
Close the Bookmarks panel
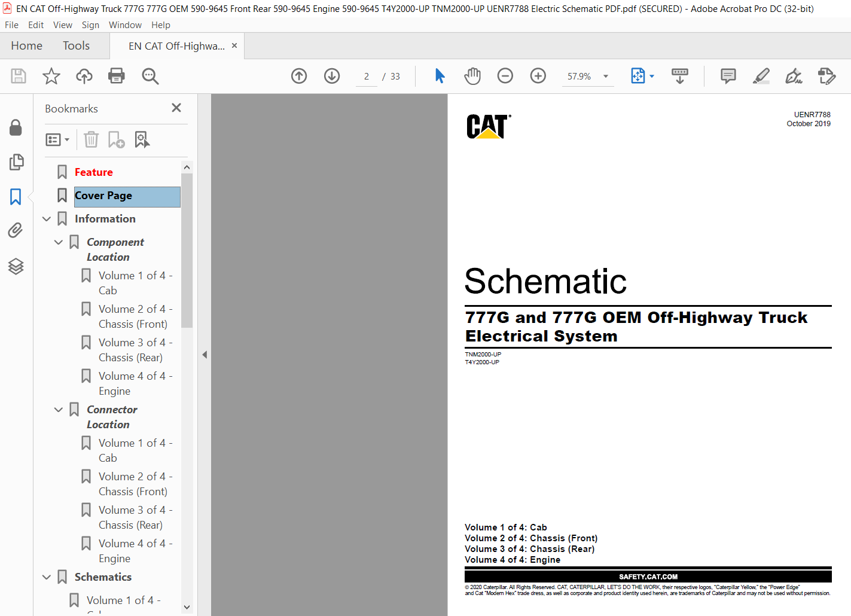(x=176, y=108)
